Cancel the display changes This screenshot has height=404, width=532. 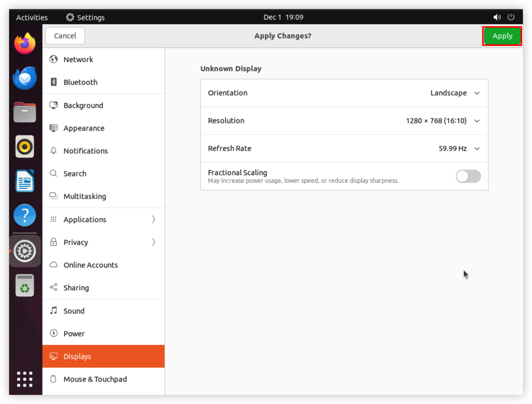(x=65, y=36)
